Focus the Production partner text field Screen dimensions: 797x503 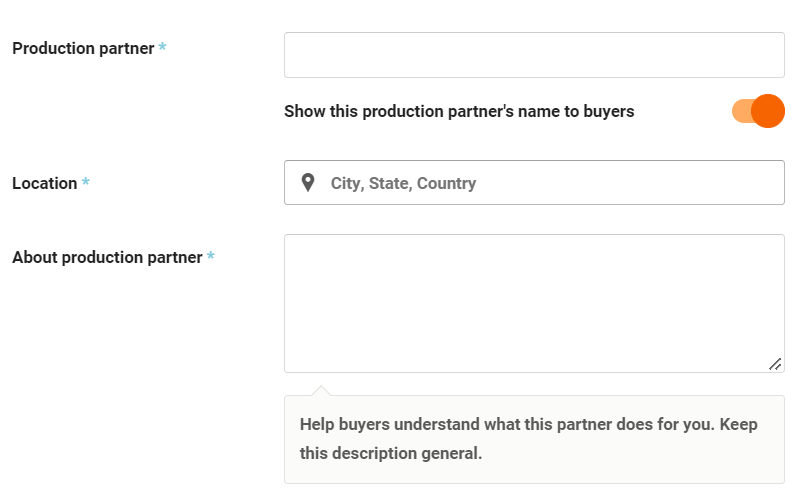[534, 55]
